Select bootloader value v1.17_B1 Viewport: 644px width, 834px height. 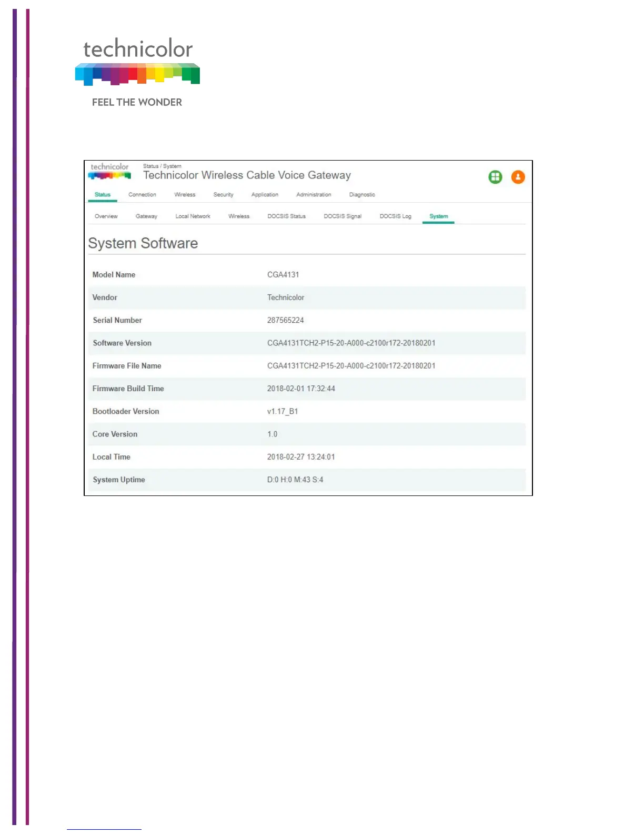point(283,411)
